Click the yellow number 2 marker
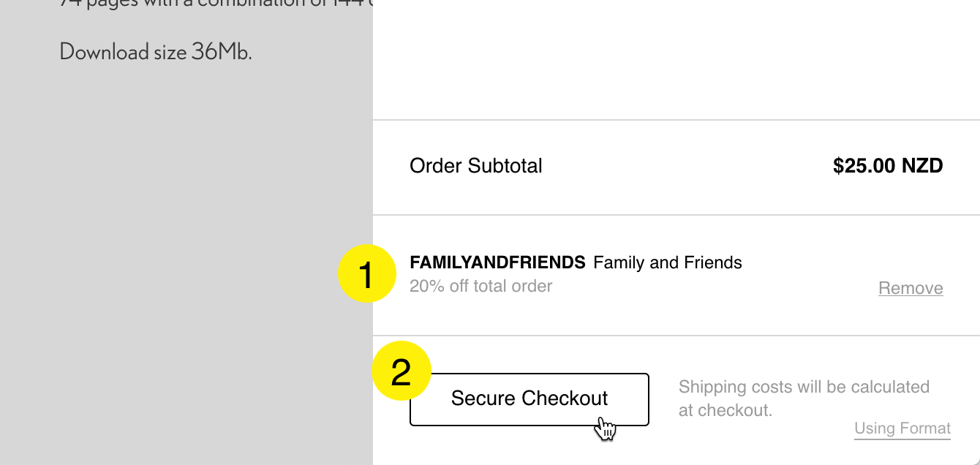The image size is (980, 465). click(402, 372)
